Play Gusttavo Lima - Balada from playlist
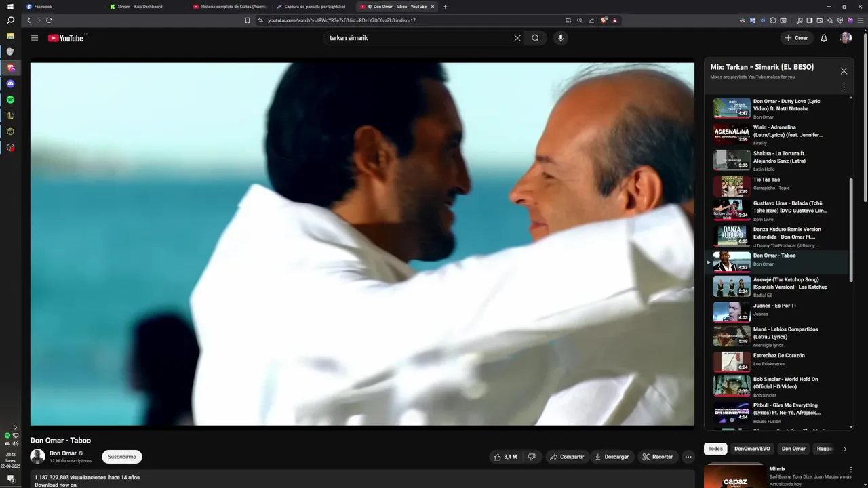Image resolution: width=868 pixels, height=488 pixels. [x=776, y=211]
